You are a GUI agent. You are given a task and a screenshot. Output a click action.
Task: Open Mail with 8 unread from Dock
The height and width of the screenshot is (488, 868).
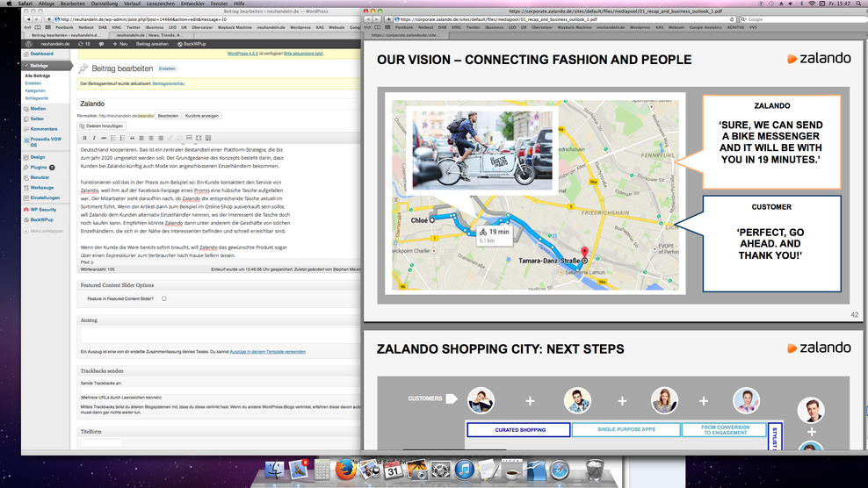pyautogui.click(x=299, y=470)
